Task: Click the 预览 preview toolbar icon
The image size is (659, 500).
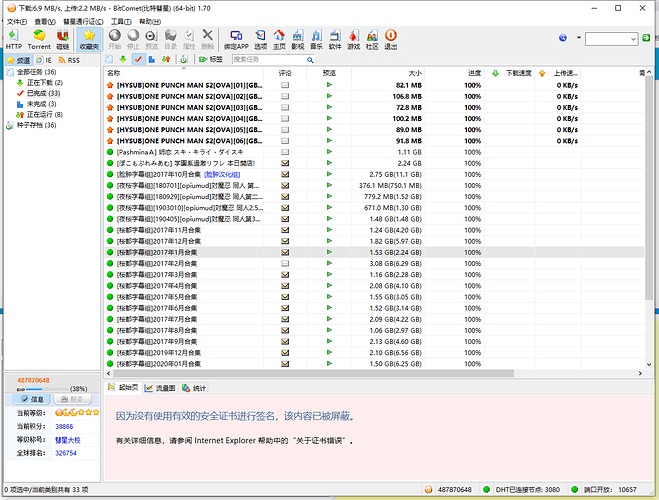Action: tap(151, 39)
